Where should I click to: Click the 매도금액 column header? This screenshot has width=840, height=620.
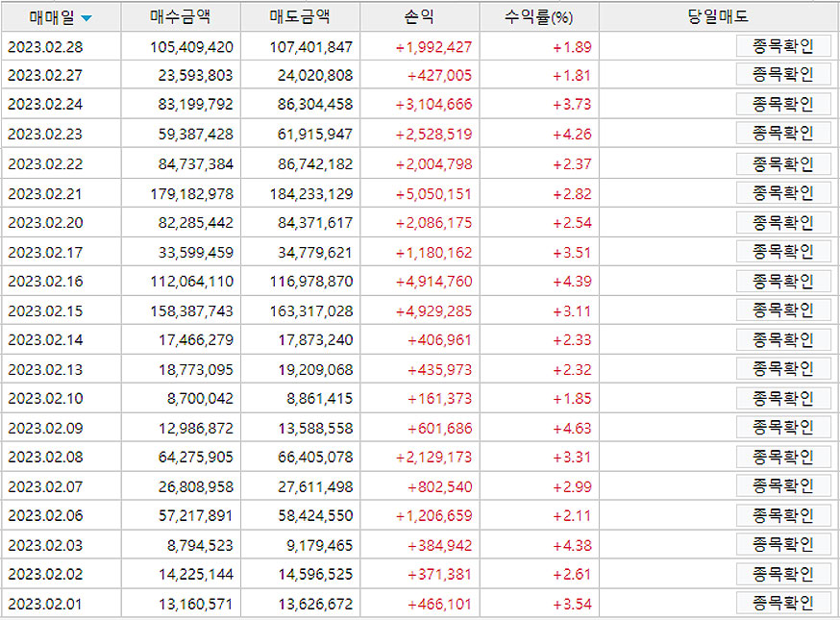pyautogui.click(x=301, y=16)
